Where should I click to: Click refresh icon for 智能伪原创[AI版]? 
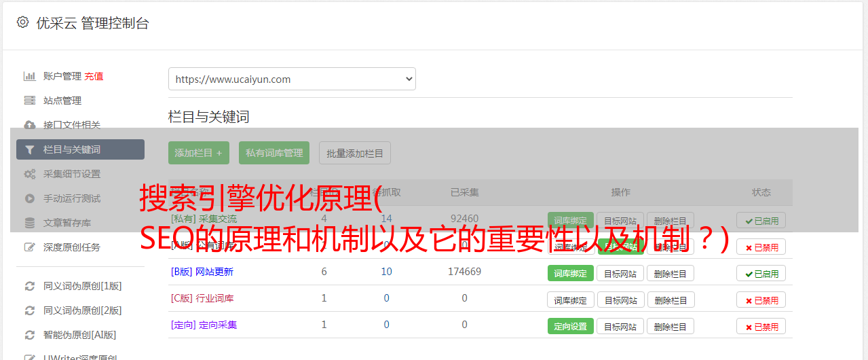29,335
